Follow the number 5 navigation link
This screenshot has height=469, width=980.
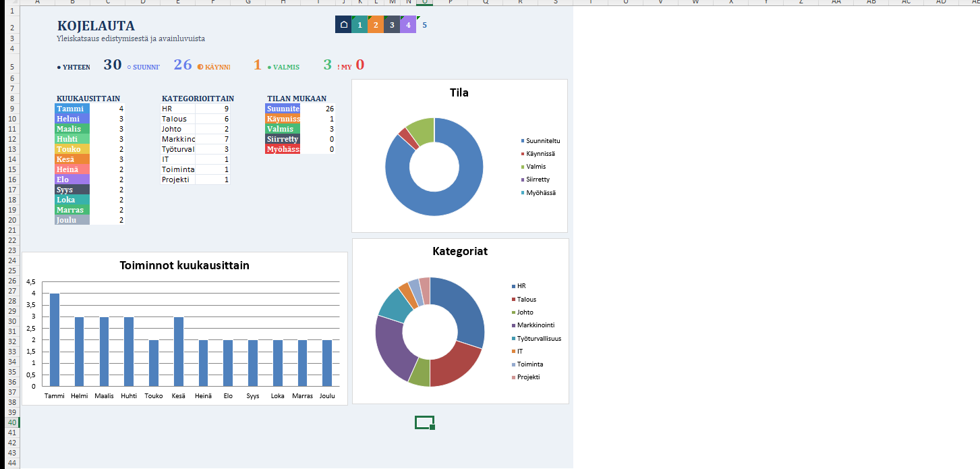click(424, 25)
